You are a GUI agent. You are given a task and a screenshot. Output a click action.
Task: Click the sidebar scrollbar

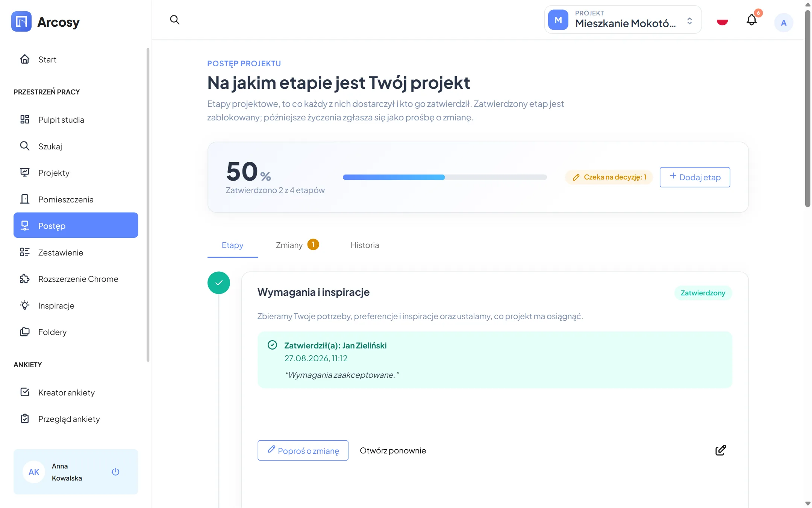[x=148, y=205]
